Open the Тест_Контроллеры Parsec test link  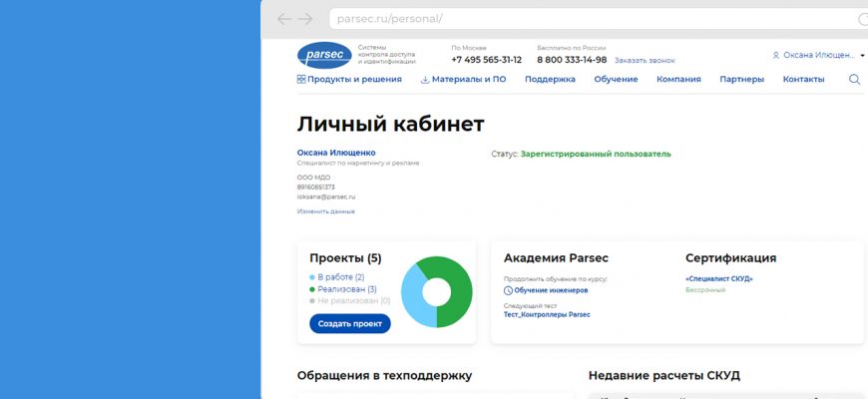point(547,315)
